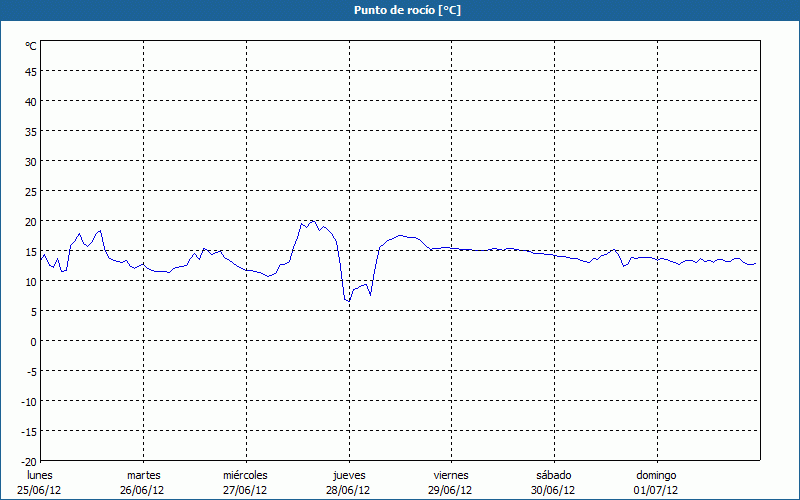
Task: Click the -20 label at the axis bottom
Action: [x=29, y=461]
